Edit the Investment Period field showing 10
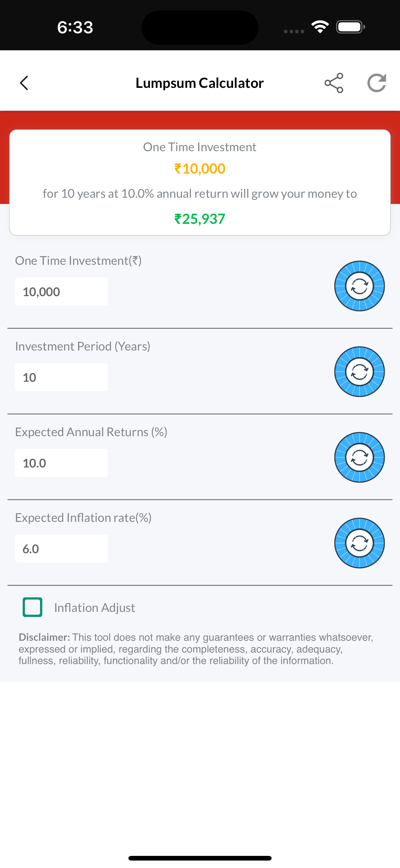The width and height of the screenshot is (400, 868). 61,377
